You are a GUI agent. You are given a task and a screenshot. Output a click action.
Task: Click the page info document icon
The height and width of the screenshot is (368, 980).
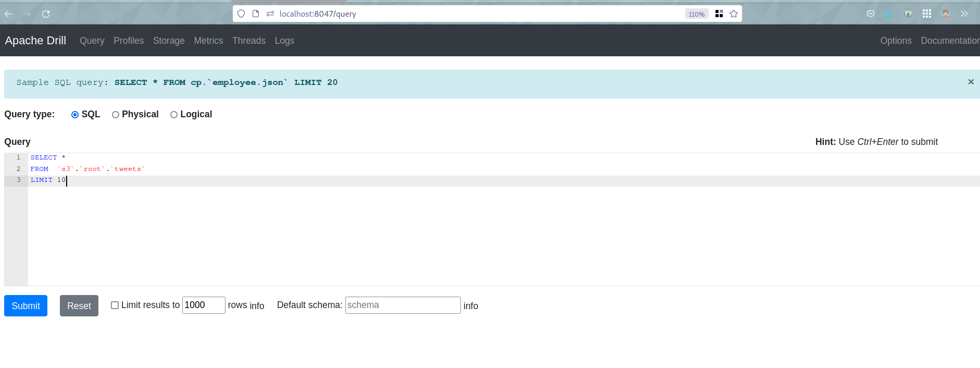coord(256,14)
